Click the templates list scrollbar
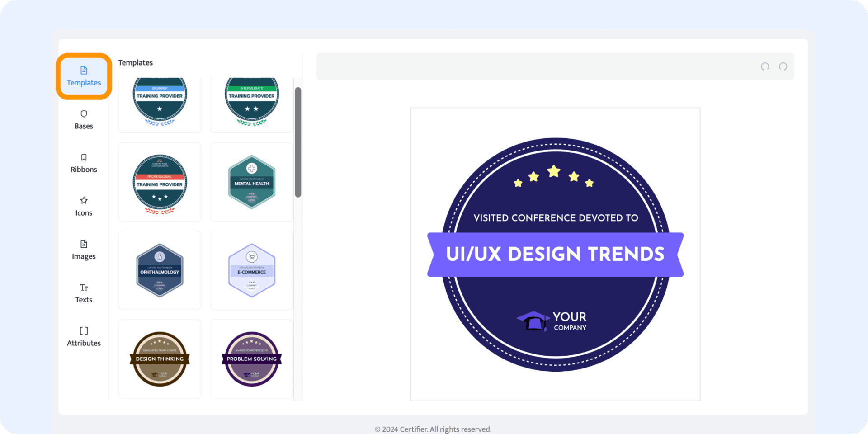This screenshot has height=434, width=868. pyautogui.click(x=298, y=142)
